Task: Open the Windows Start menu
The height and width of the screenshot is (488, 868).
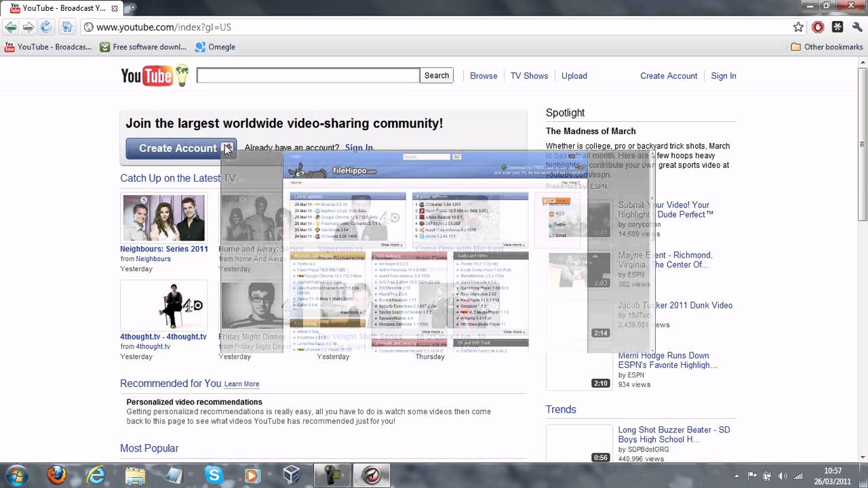Action: coord(16,474)
